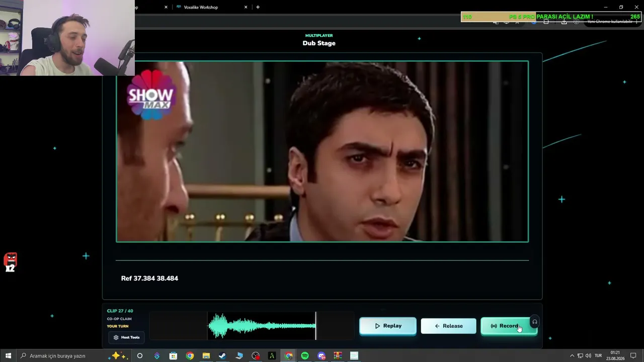
Task: Click the Ref 37.384 38.484 text
Action: [x=149, y=278]
